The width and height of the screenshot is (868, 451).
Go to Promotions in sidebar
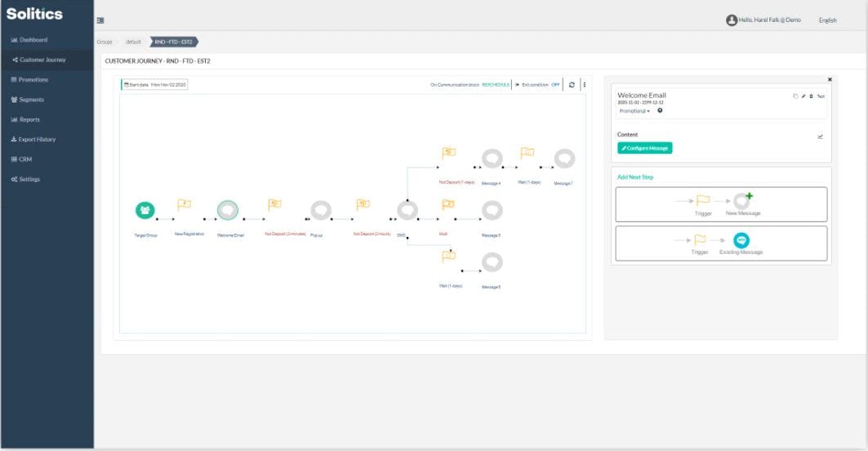coord(29,80)
